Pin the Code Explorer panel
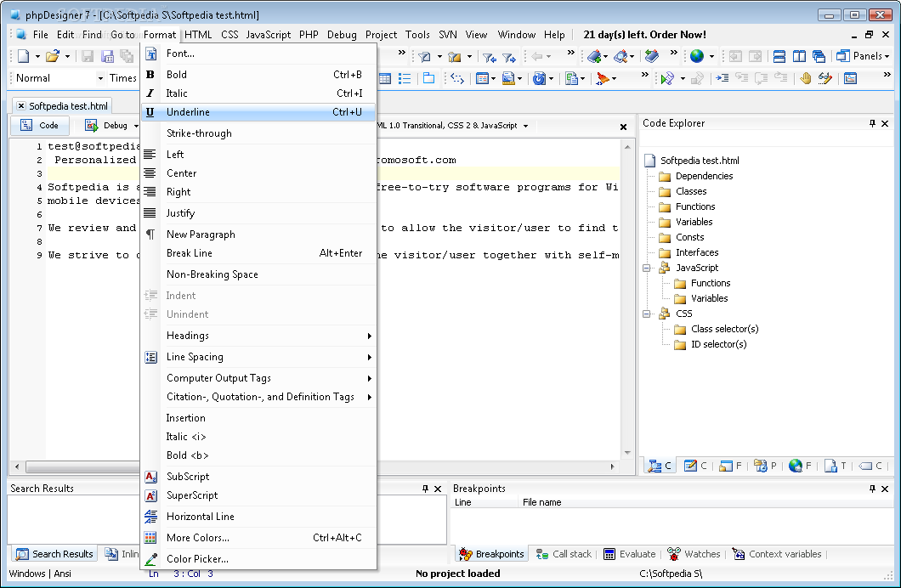Viewport: 901px width, 588px height. (872, 123)
